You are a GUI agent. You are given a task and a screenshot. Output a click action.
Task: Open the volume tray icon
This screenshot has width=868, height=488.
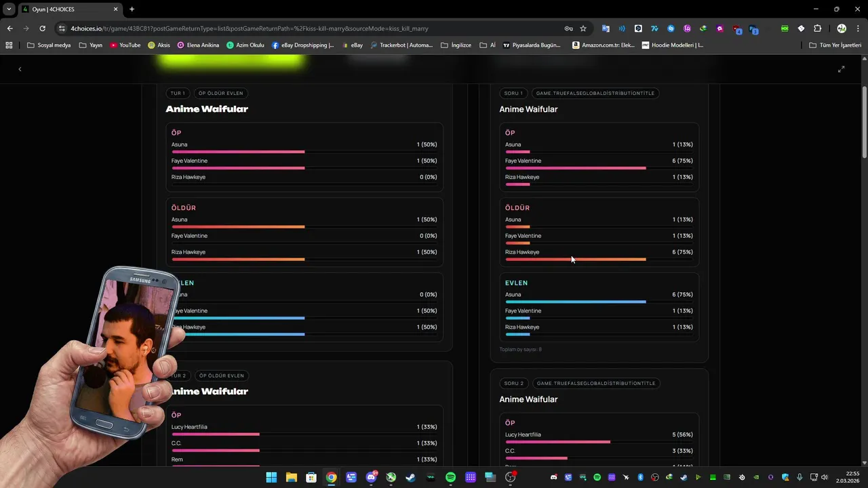(825, 477)
